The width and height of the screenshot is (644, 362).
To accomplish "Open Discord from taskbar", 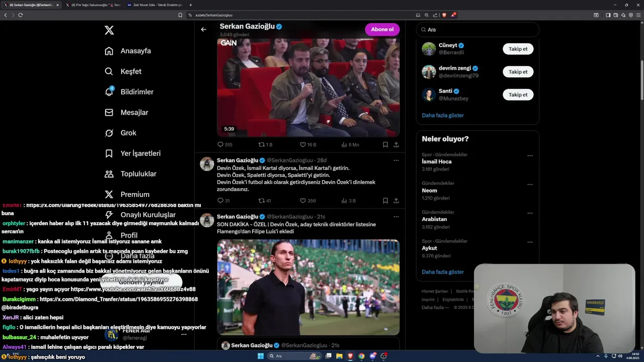I will pyautogui.click(x=372, y=356).
